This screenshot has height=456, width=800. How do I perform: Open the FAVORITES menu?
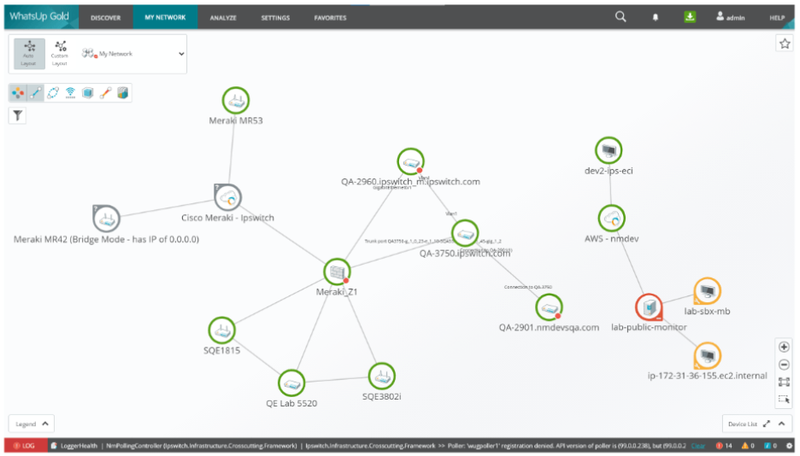click(x=330, y=17)
